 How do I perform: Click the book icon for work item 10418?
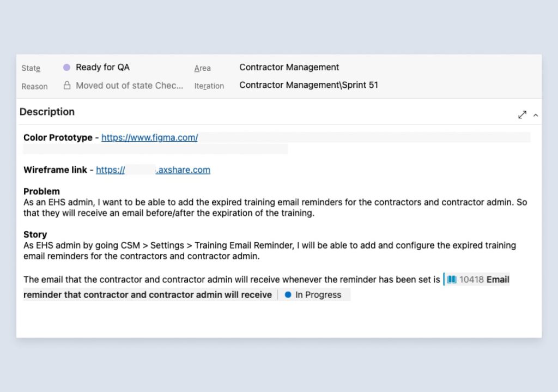coord(451,280)
